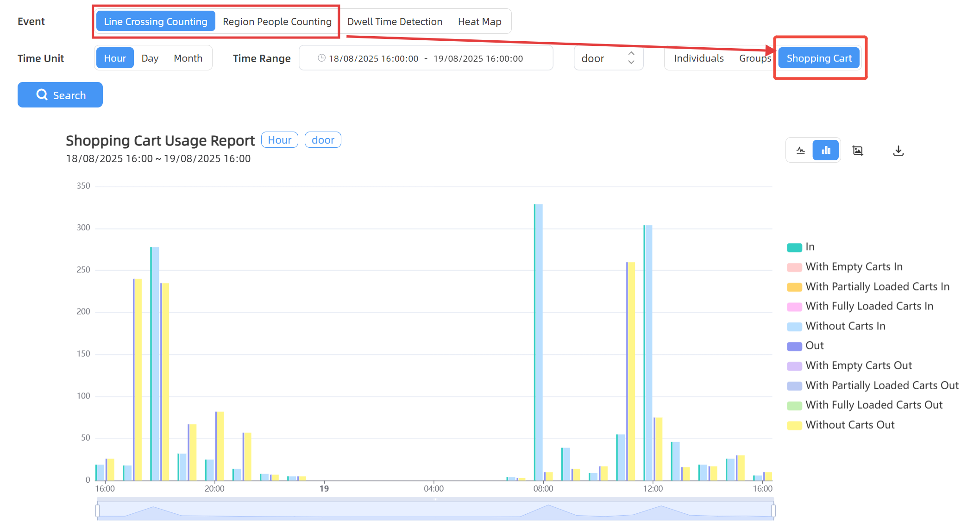The image size is (980, 530).
Task: Select the Day time unit
Action: (150, 58)
